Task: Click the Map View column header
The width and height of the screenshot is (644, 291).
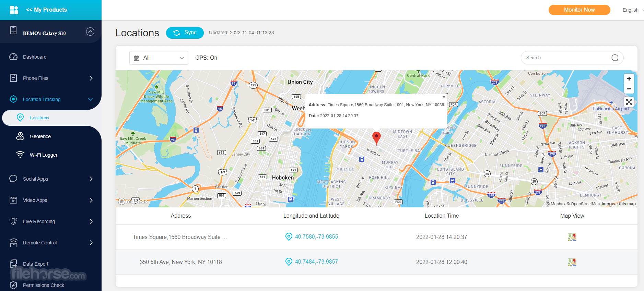Action: (572, 216)
